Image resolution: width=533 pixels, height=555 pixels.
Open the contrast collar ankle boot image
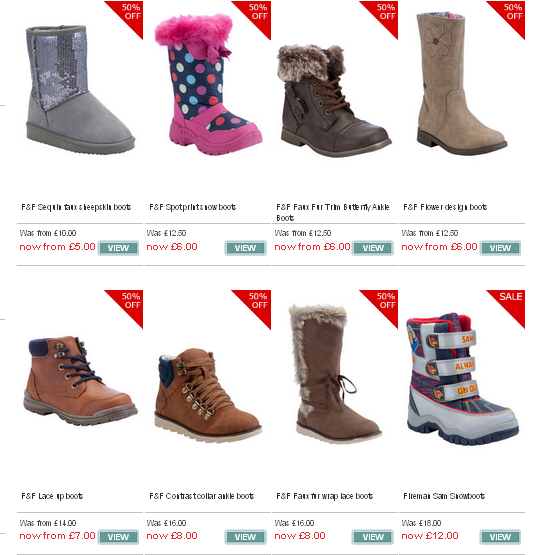tap(208, 395)
